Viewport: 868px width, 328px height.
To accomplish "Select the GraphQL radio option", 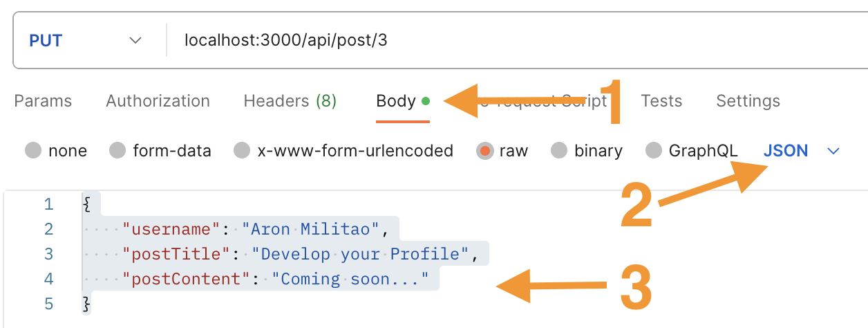I will [x=654, y=151].
